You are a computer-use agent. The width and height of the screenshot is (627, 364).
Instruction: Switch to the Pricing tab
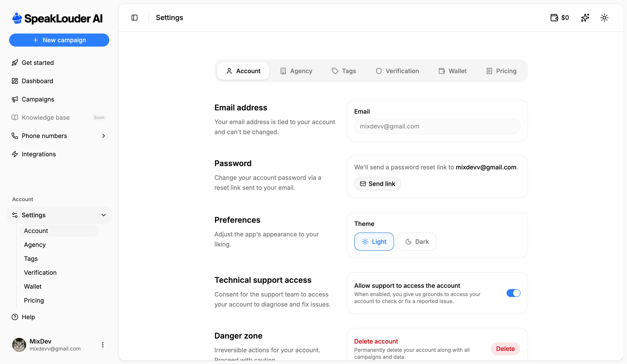tap(501, 71)
